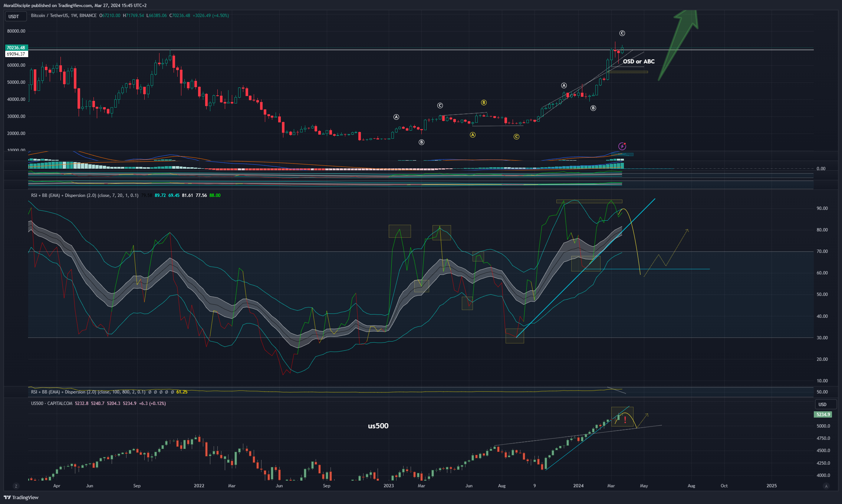Click the green RSI value 88.00

[x=215, y=195]
